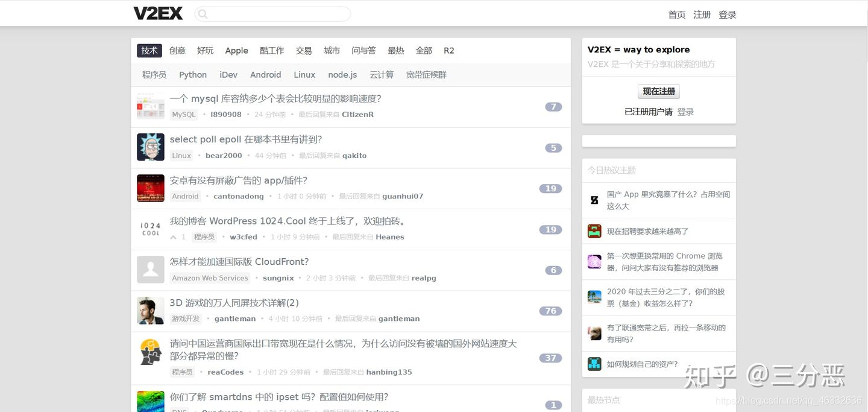The image size is (868, 412).
Task: Go to the Python node
Action: [193, 75]
